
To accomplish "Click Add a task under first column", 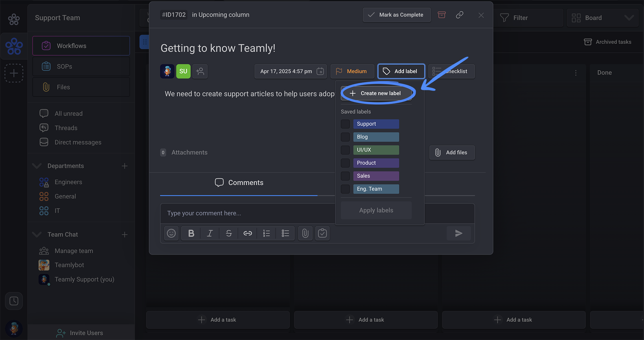I will (x=218, y=320).
